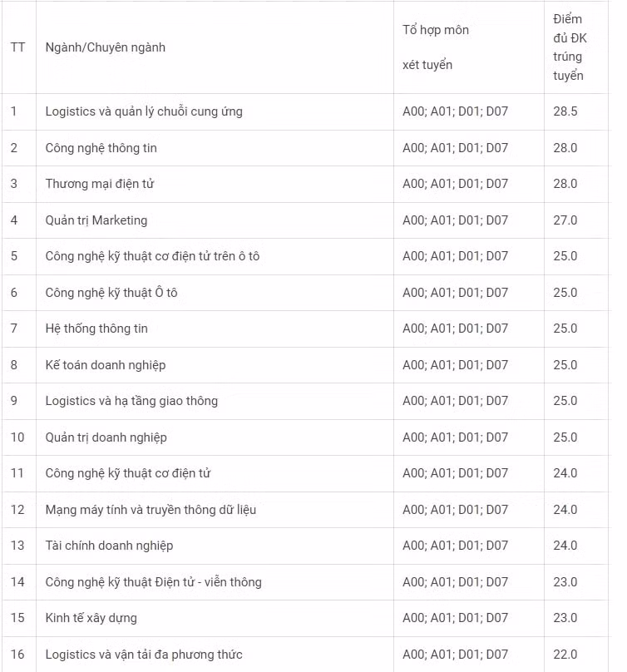Select the 'Thương mại điện tử' entry

pos(100,184)
